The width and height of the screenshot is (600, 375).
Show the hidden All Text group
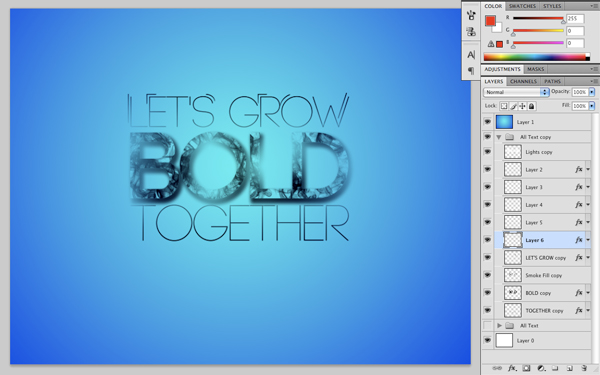488,325
